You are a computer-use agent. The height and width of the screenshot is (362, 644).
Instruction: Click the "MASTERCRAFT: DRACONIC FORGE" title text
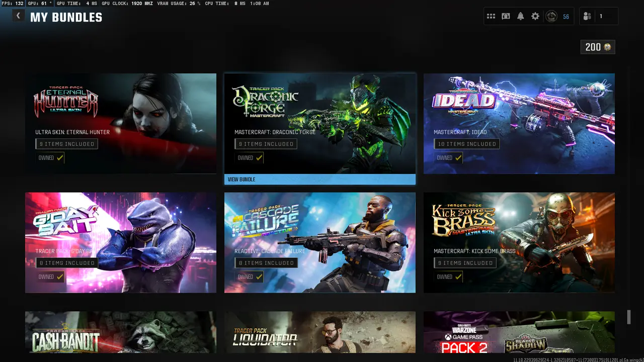tap(275, 132)
